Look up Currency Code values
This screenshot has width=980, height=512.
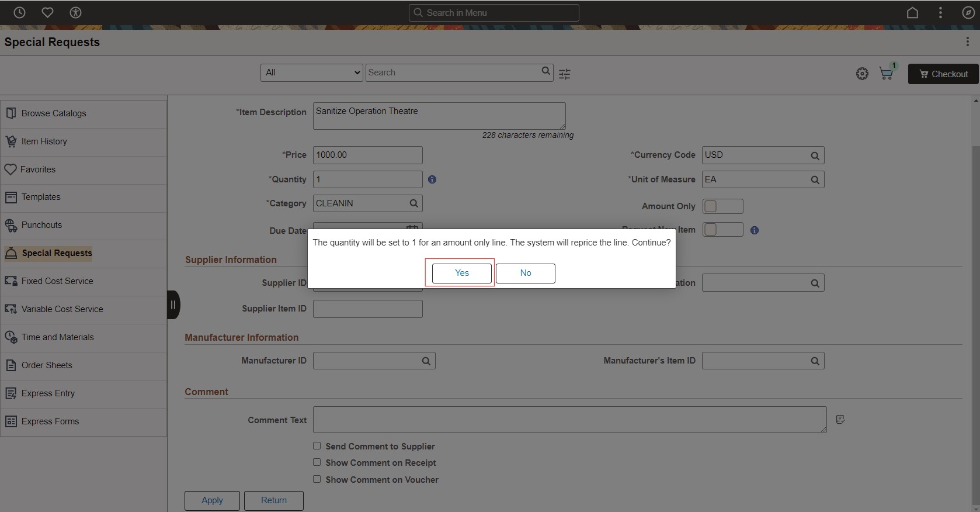815,155
